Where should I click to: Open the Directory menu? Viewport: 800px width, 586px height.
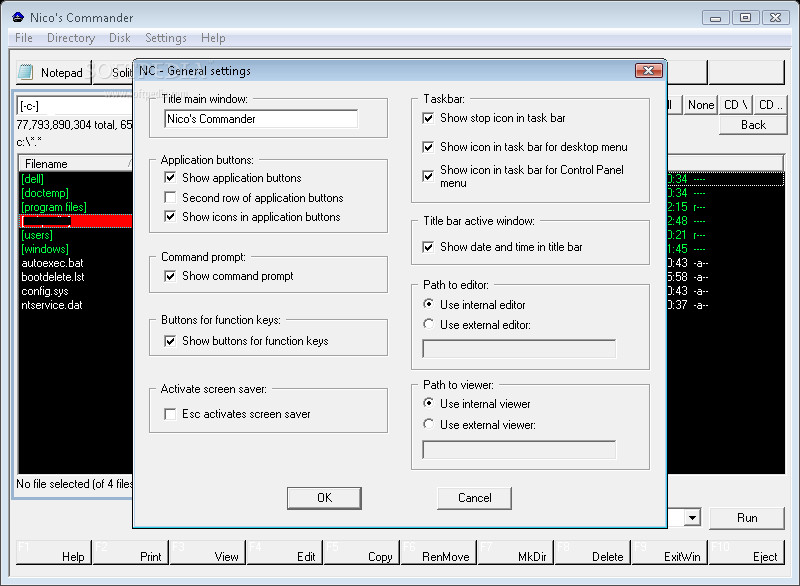(71, 38)
